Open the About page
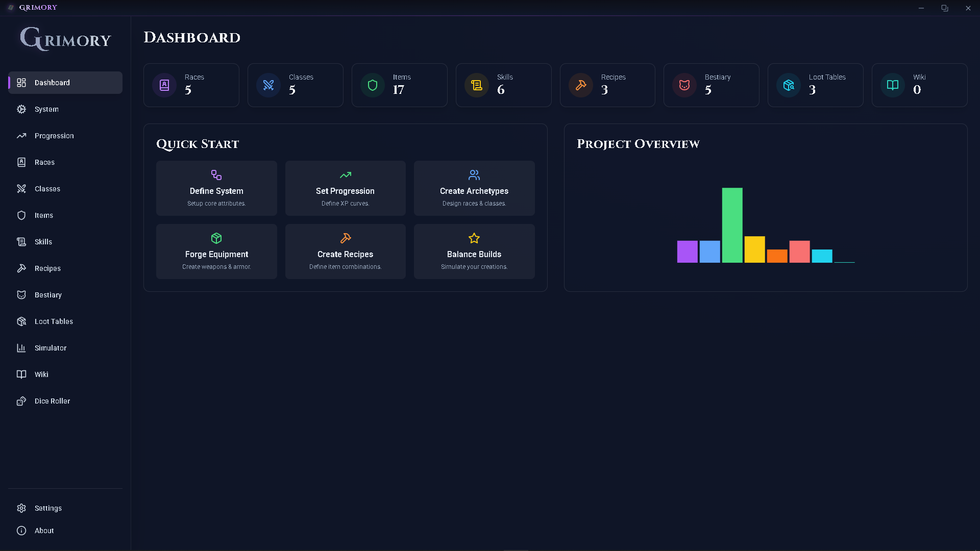Viewport: 980px width, 551px height. coord(44,531)
